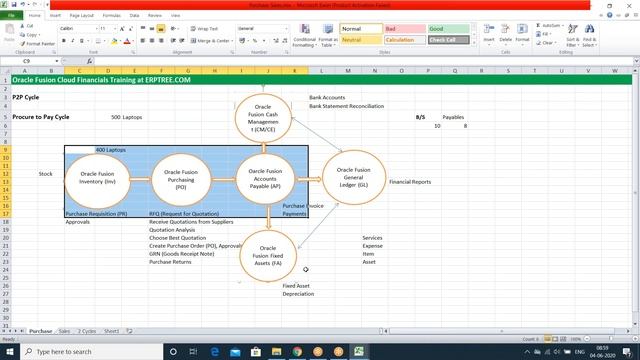Screen dimensions: 640x360
Task: Toggle Italic formatting
Action: click(x=73, y=41)
